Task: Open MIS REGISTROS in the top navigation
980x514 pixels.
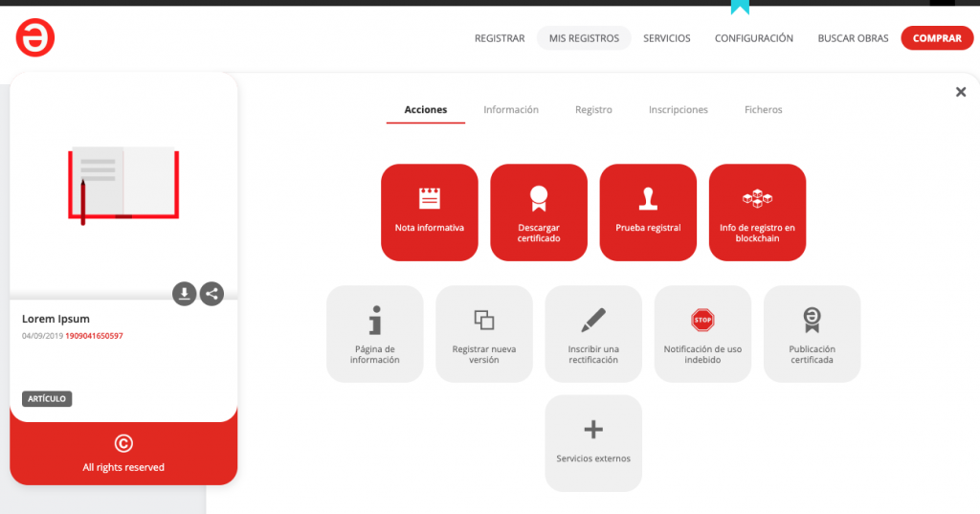Action: (x=584, y=38)
